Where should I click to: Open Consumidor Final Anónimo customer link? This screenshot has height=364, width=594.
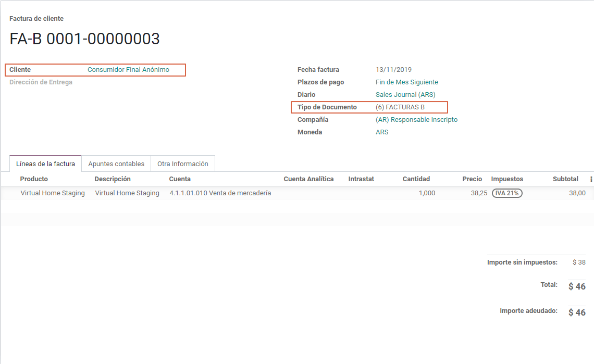click(128, 70)
